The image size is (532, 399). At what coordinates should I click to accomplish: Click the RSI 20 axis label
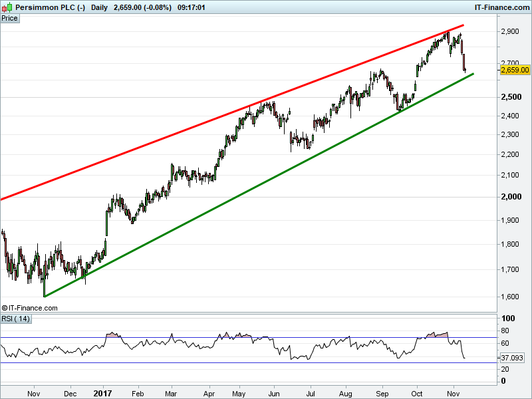tap(505, 369)
